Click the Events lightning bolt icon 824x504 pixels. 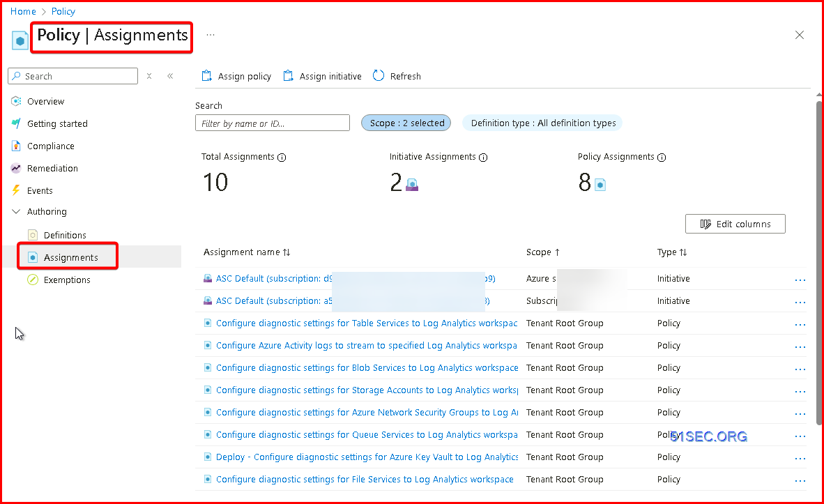(16, 190)
